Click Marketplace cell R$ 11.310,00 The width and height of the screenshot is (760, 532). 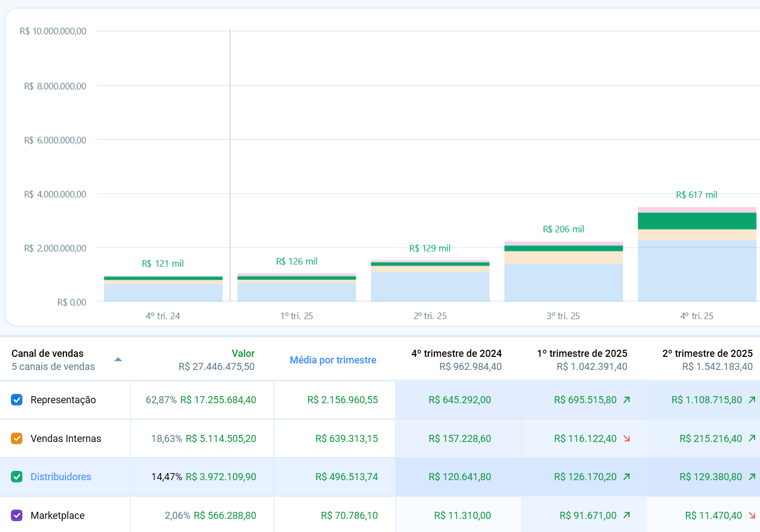[x=463, y=515]
